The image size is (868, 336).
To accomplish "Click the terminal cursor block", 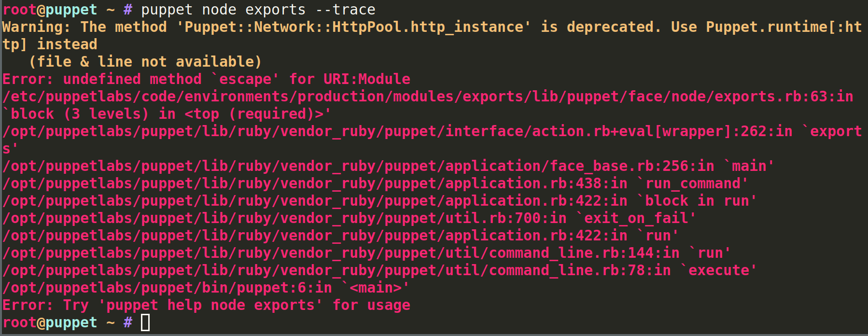I will click(x=145, y=322).
